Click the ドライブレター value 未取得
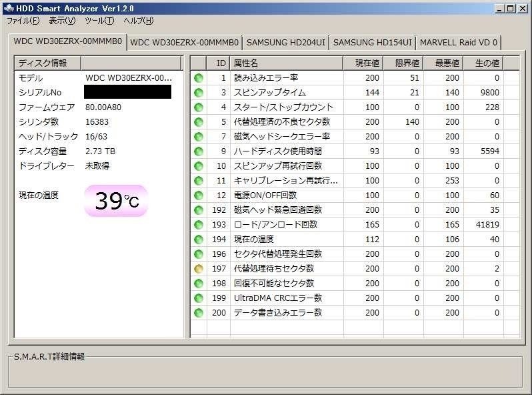This screenshot has width=532, height=395. tap(97, 165)
